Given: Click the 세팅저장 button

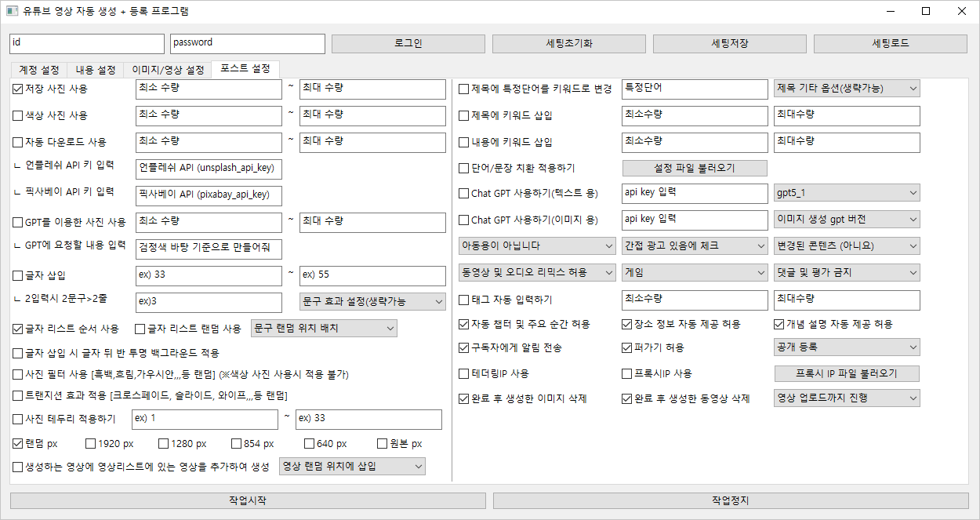Looking at the screenshot, I should (x=729, y=44).
